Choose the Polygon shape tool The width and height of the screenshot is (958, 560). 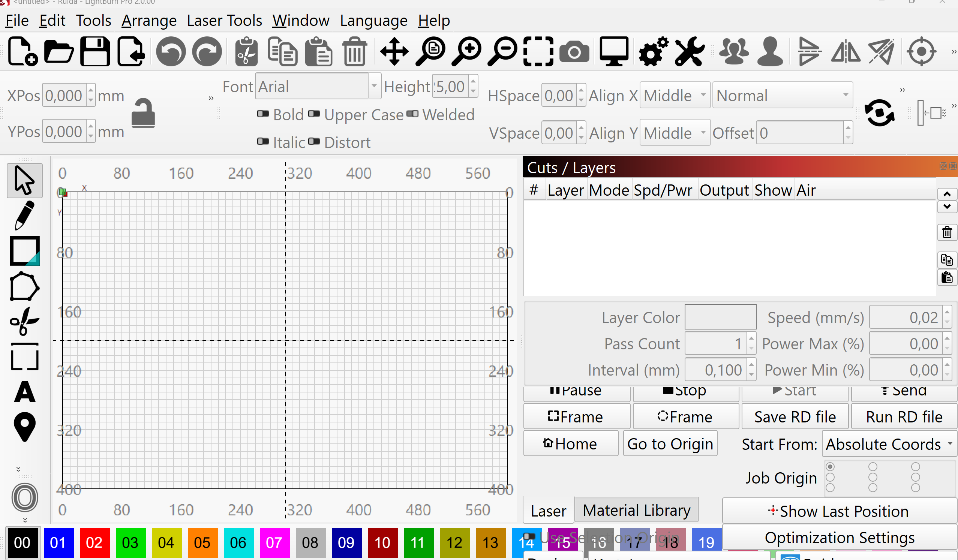(24, 286)
